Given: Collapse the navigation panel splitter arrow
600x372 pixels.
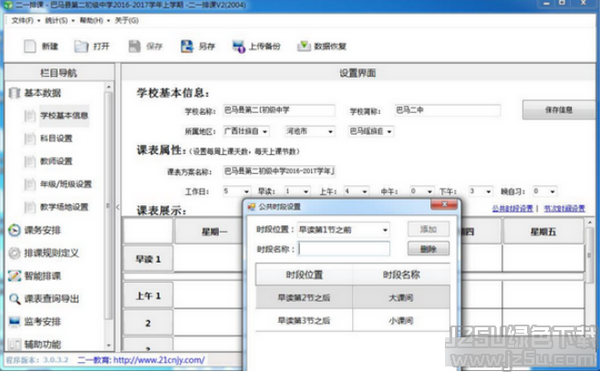Looking at the screenshot, I should tap(118, 207).
